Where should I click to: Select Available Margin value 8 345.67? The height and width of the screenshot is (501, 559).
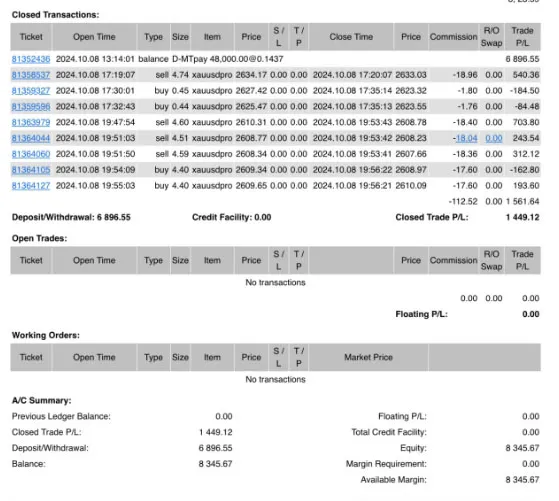(522, 480)
